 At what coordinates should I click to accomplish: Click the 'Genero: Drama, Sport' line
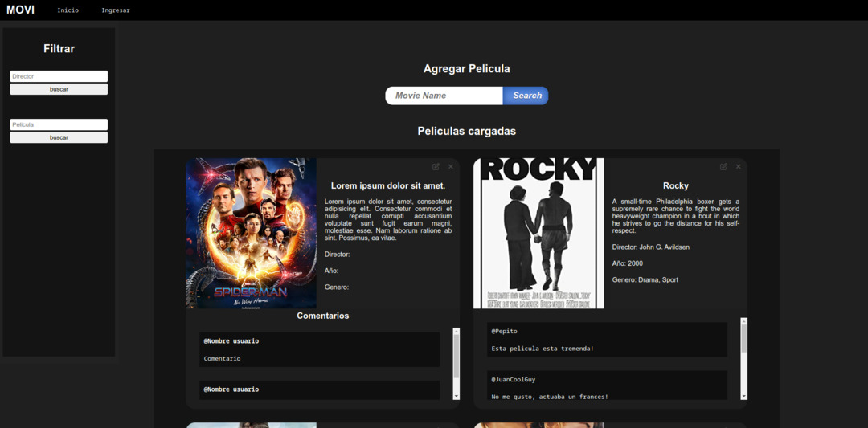pos(645,279)
